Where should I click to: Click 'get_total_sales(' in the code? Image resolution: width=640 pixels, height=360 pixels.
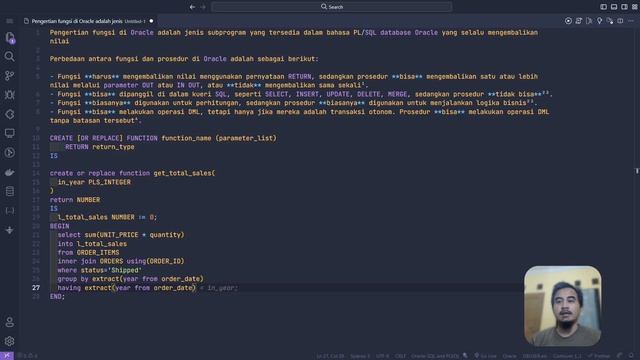click(184, 173)
